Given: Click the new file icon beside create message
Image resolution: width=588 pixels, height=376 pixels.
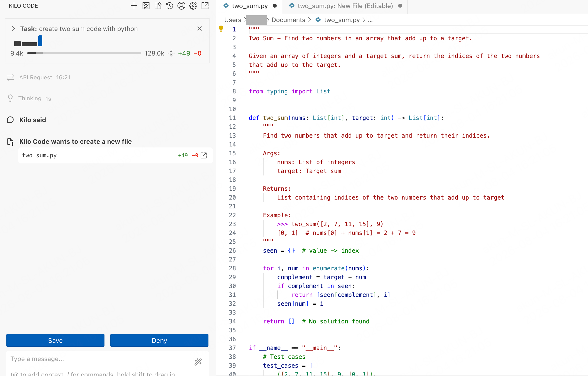Looking at the screenshot, I should click(11, 142).
